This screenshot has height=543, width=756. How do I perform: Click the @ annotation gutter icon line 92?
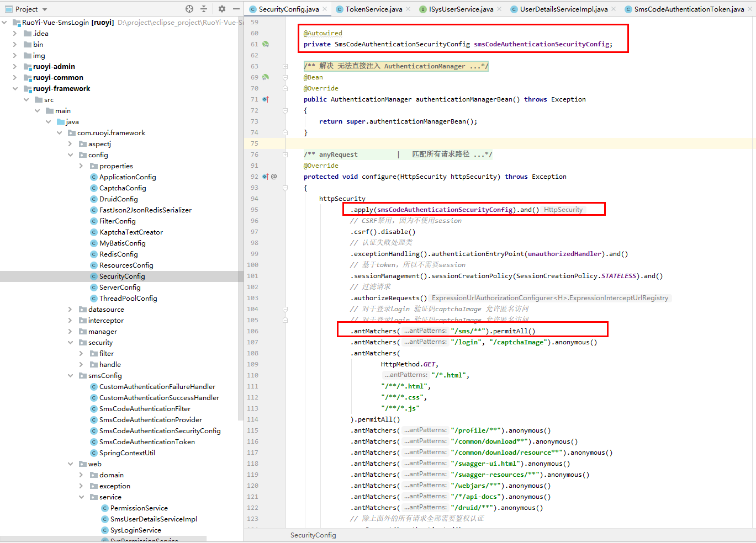click(274, 177)
